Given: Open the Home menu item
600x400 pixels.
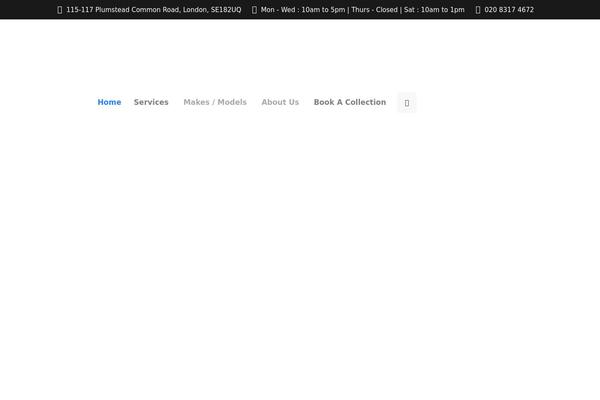Looking at the screenshot, I should coord(109,102).
